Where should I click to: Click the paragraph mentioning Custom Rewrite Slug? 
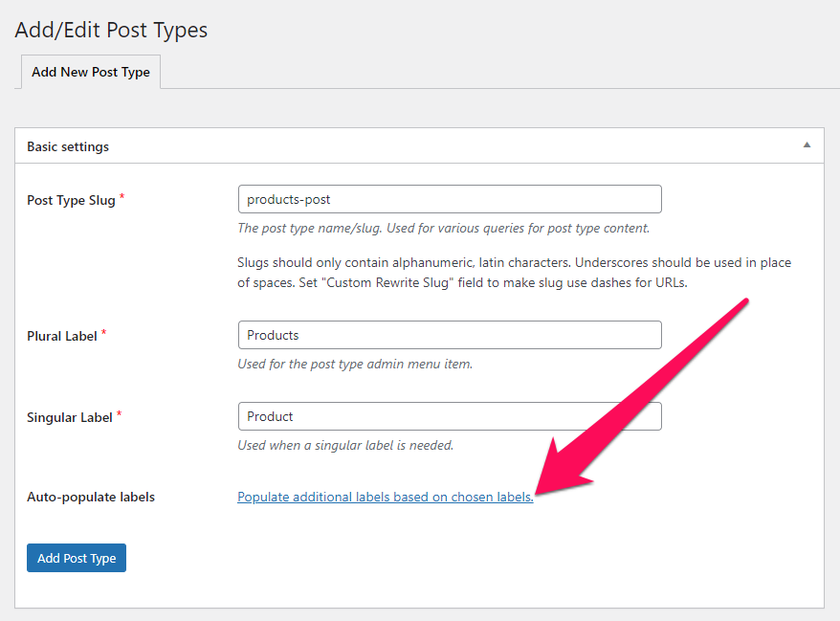pos(515,272)
